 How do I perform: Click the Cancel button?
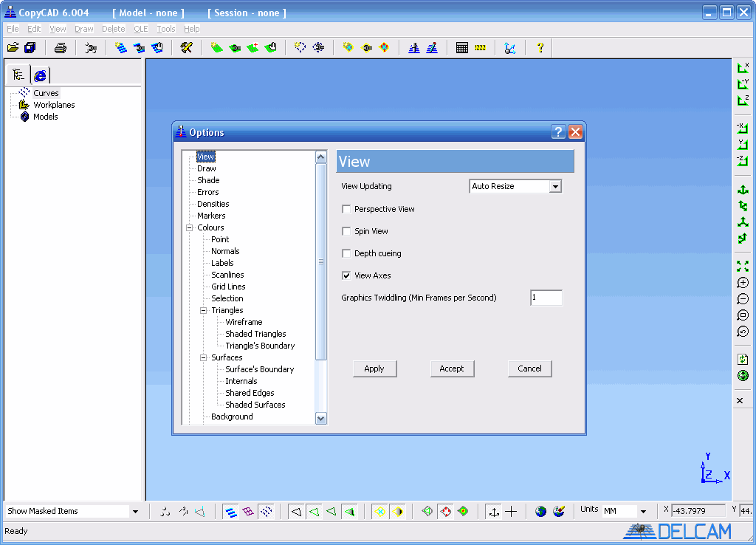coord(529,369)
